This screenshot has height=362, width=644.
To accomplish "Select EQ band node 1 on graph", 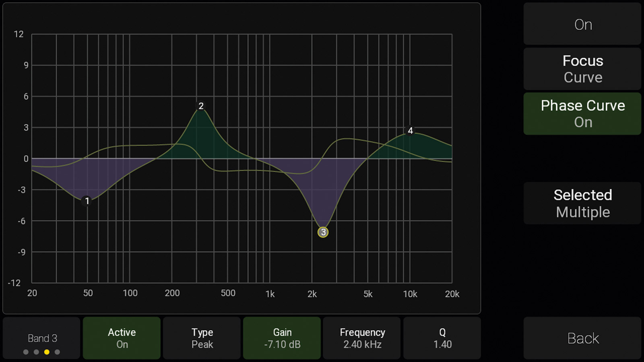I will pyautogui.click(x=87, y=201).
